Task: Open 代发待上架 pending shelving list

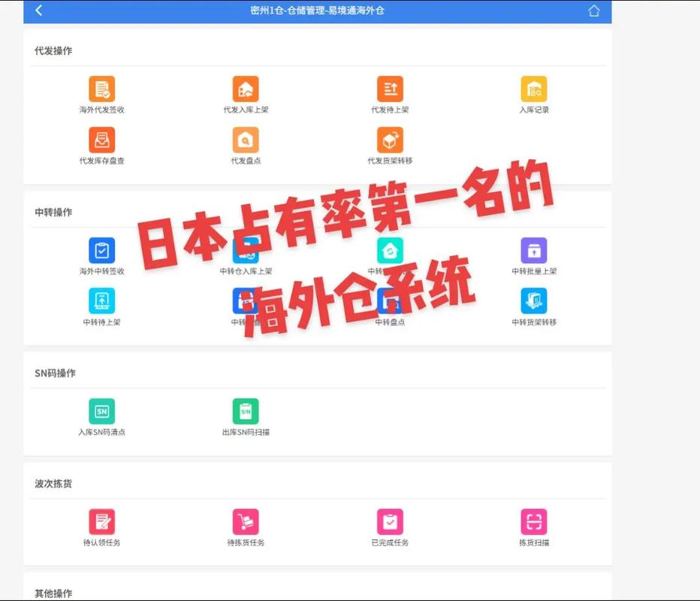Action: (390, 90)
